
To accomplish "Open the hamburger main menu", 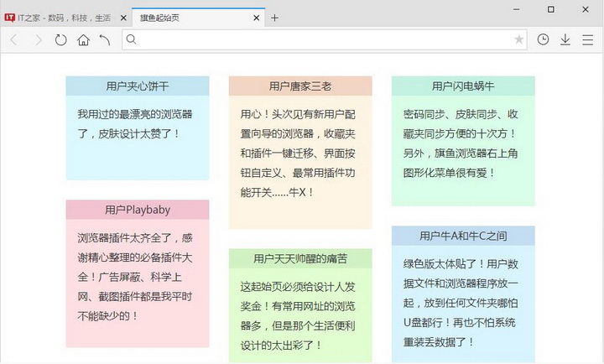I will click(x=587, y=39).
